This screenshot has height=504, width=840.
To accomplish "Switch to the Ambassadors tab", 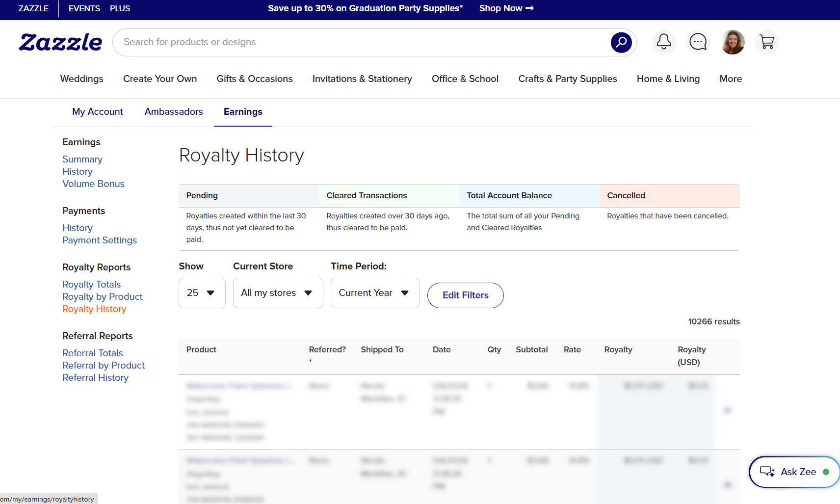I will pyautogui.click(x=174, y=112).
